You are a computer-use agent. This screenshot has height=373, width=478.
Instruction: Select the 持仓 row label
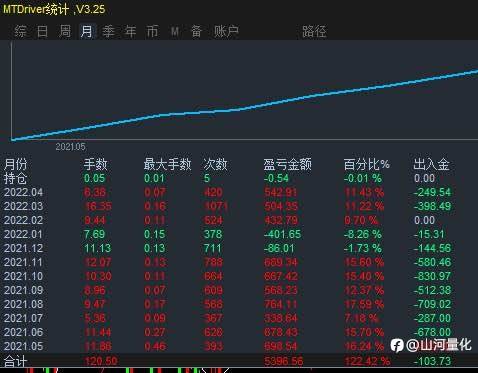pos(15,178)
